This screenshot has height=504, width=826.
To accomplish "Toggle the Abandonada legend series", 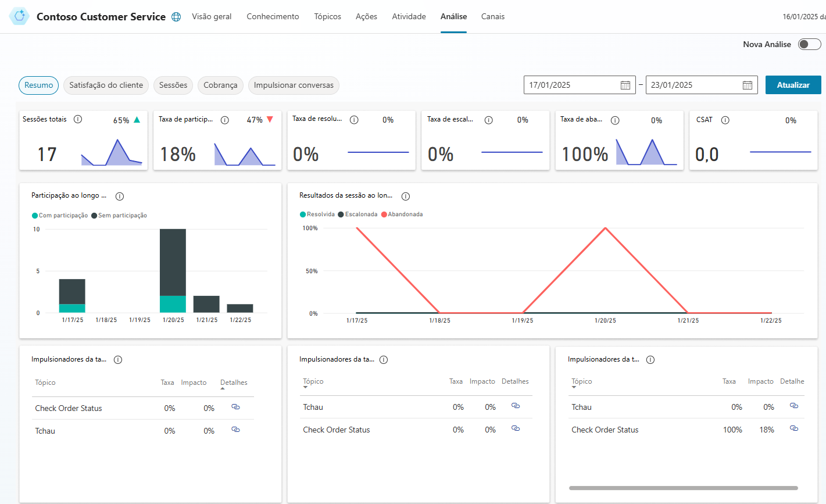I will (x=402, y=215).
